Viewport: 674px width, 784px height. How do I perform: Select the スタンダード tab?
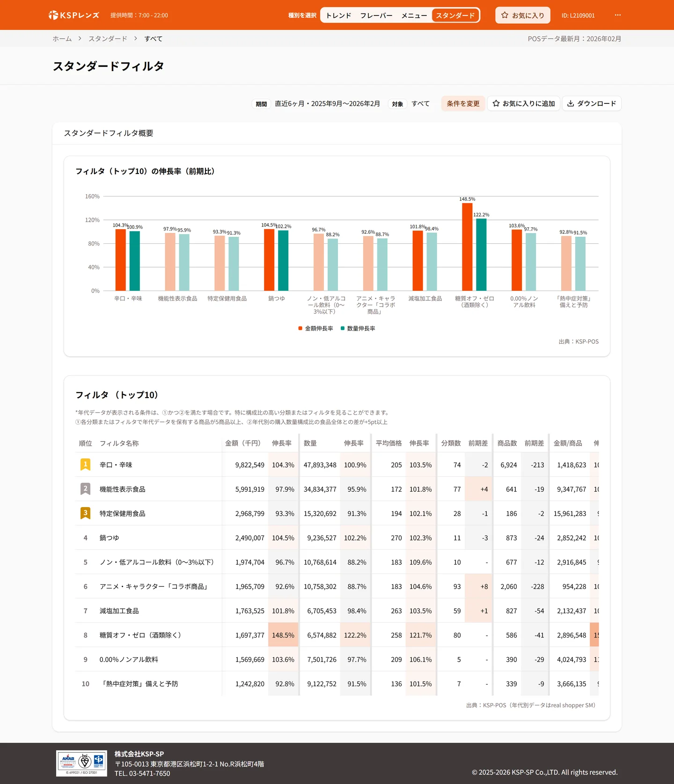[x=455, y=15]
